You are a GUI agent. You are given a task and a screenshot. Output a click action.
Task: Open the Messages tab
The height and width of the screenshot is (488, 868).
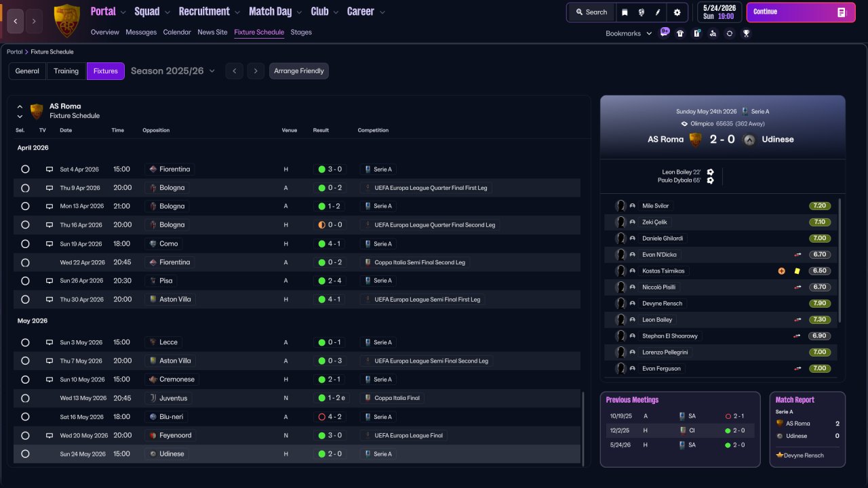[141, 33]
